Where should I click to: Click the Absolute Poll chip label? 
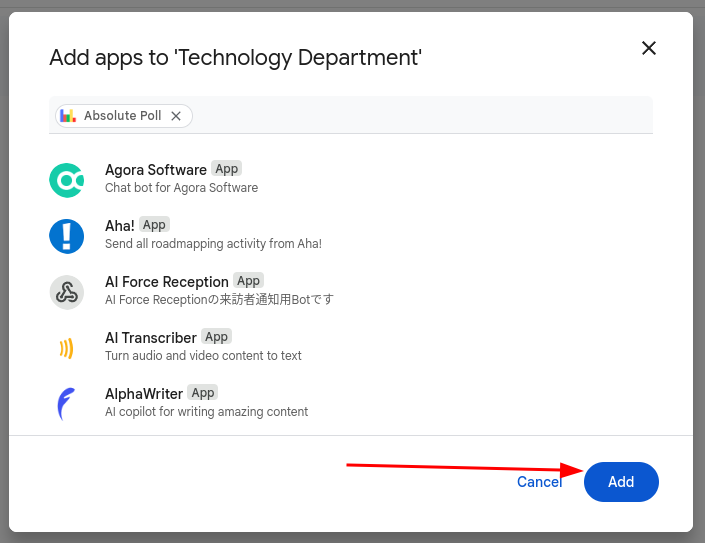point(122,116)
